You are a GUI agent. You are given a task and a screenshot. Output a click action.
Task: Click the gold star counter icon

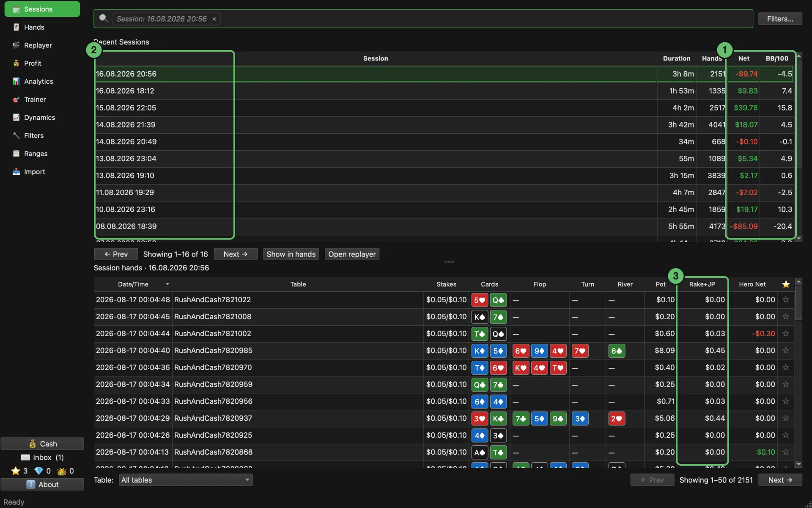16,471
